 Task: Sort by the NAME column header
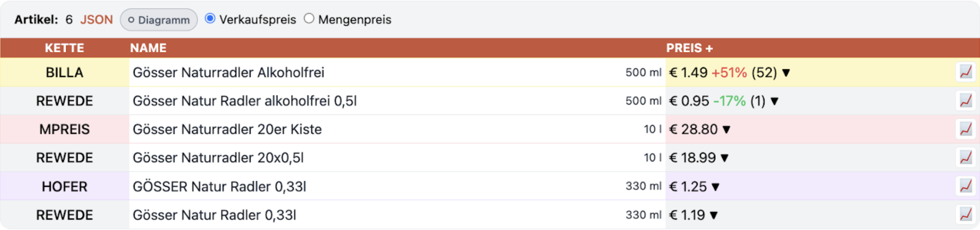tap(148, 48)
